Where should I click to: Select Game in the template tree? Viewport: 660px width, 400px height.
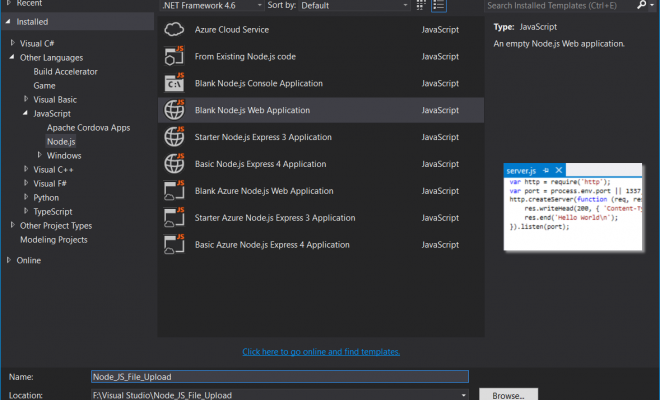coord(44,85)
